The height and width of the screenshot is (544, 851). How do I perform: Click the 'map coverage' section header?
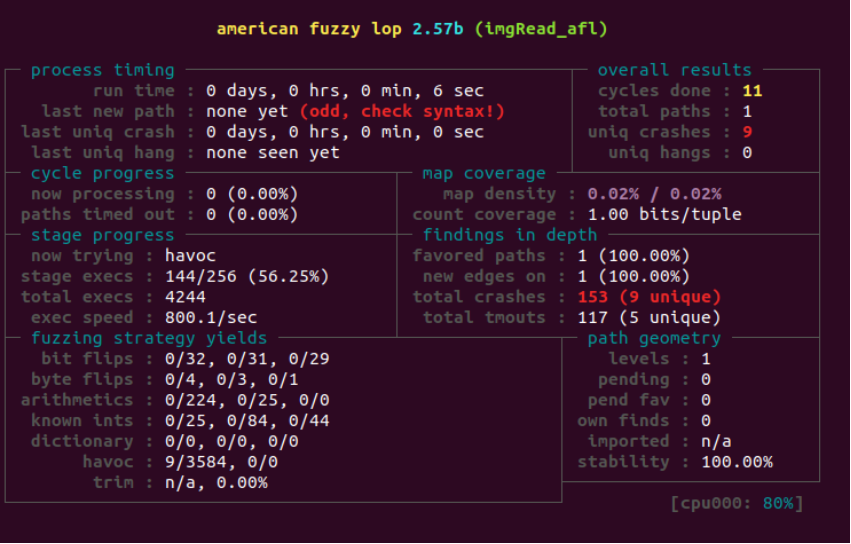484,173
